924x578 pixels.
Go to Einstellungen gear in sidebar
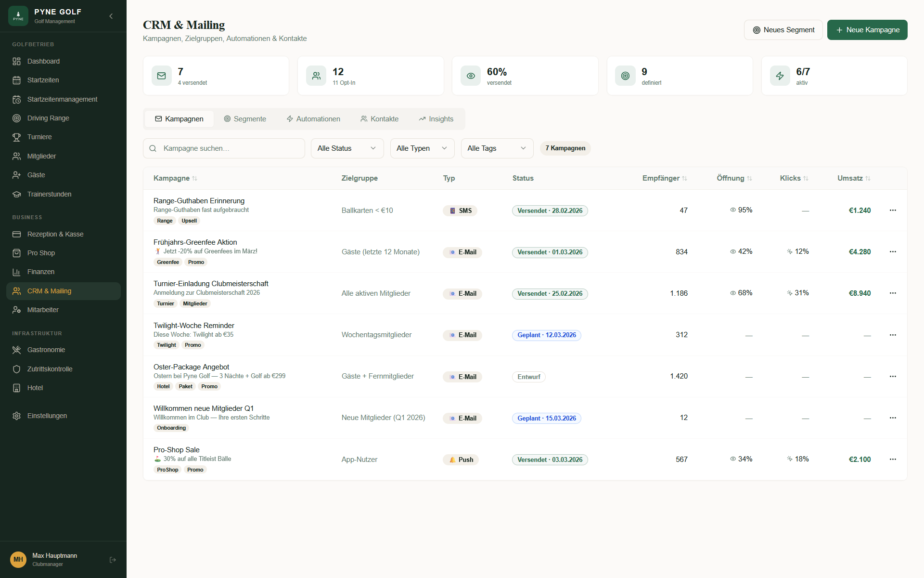(x=47, y=416)
